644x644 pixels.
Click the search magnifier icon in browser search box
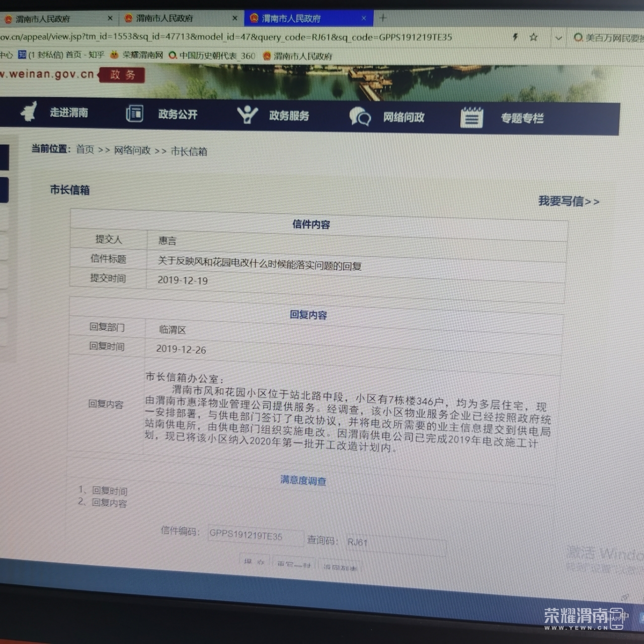[578, 37]
